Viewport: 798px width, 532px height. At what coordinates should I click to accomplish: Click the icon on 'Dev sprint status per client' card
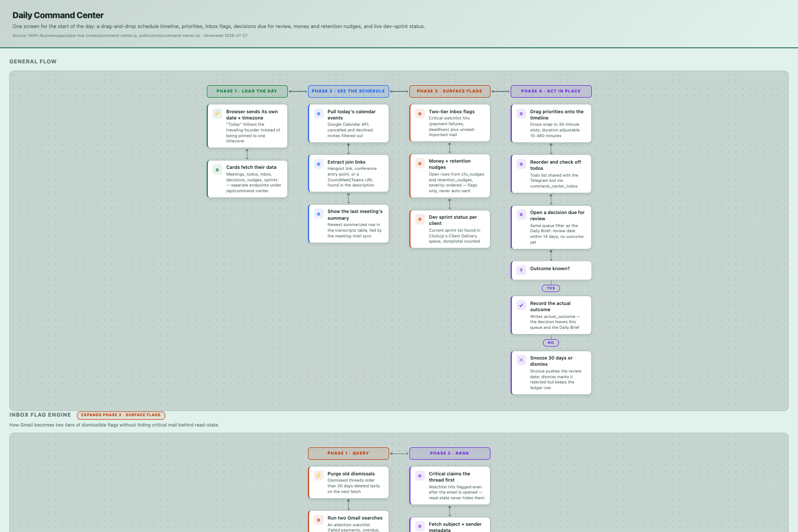click(x=420, y=219)
